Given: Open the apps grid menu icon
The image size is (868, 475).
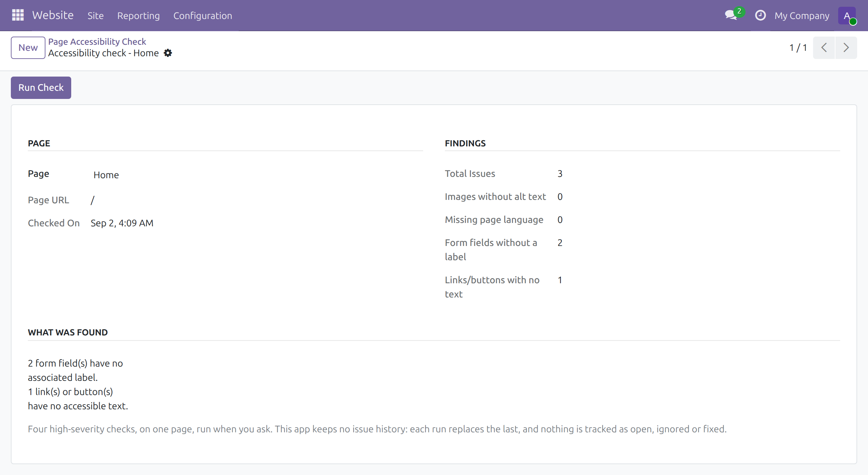Looking at the screenshot, I should pyautogui.click(x=18, y=15).
